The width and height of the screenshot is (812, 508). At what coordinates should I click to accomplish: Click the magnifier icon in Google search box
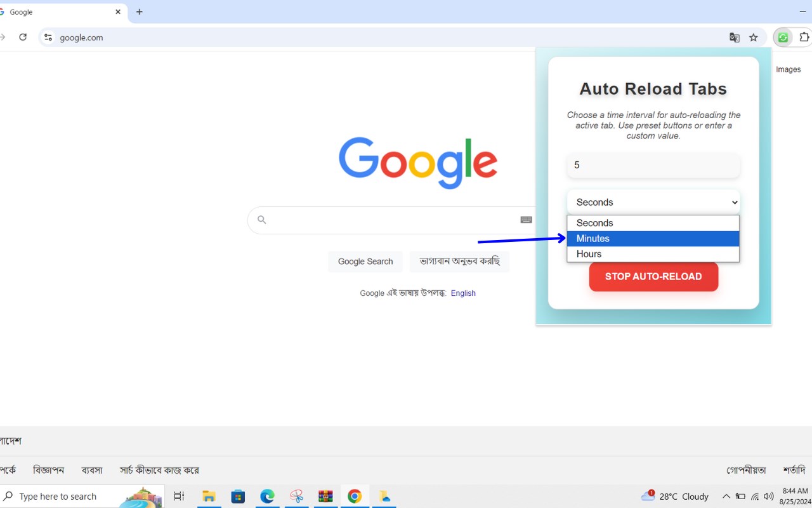click(261, 220)
